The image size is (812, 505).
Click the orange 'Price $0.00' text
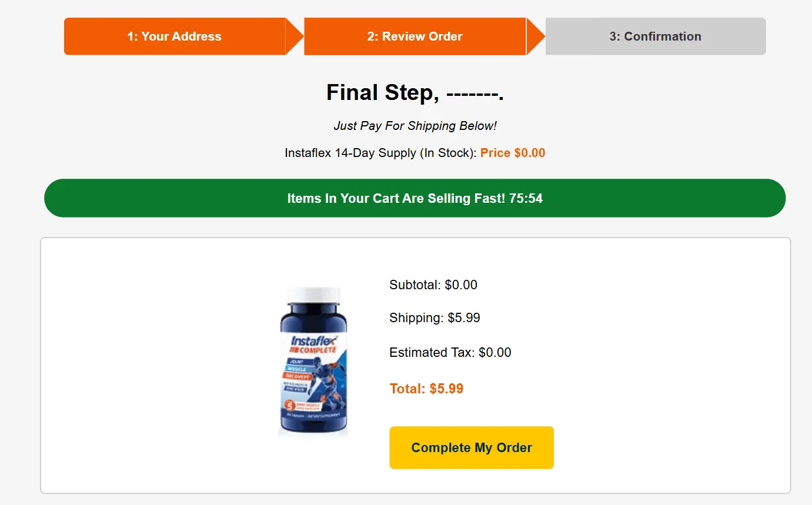512,152
